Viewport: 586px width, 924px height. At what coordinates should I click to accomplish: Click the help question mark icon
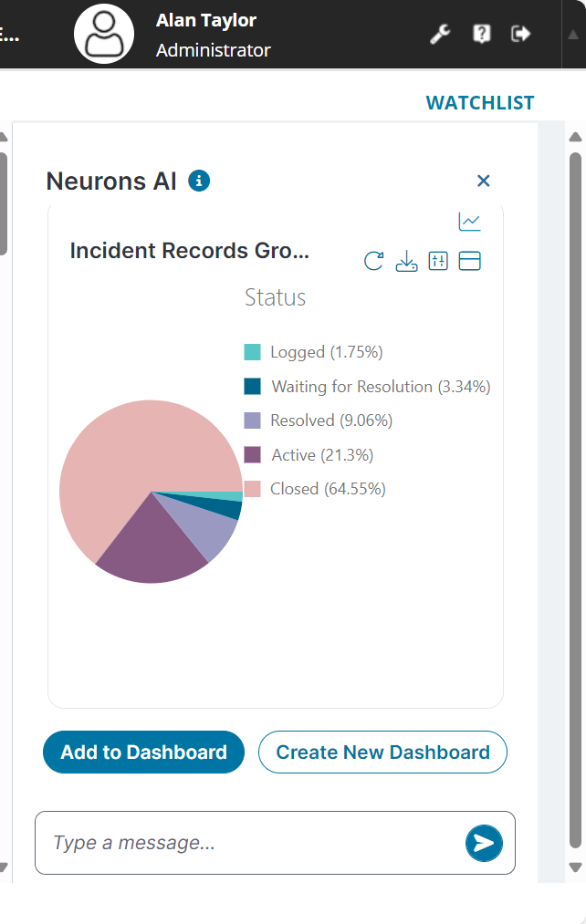coord(481,34)
